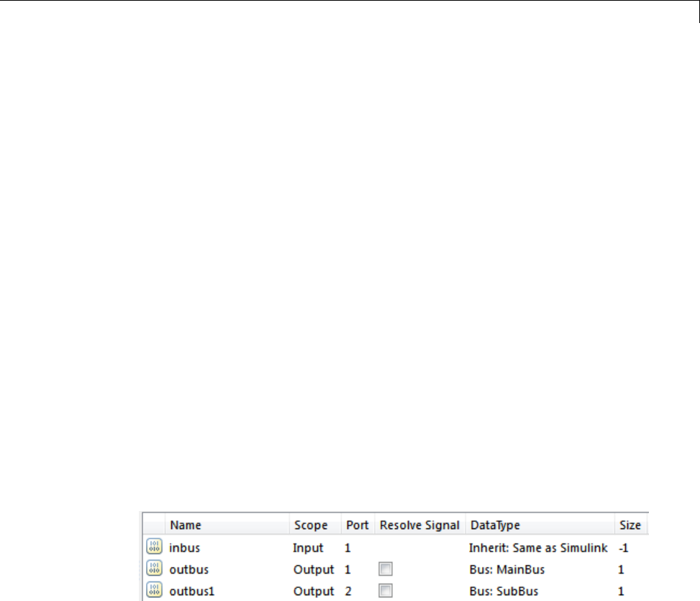Click 'Inherit: Same as Simulink' data type
Viewport: 700px width, 601px height.
538,548
